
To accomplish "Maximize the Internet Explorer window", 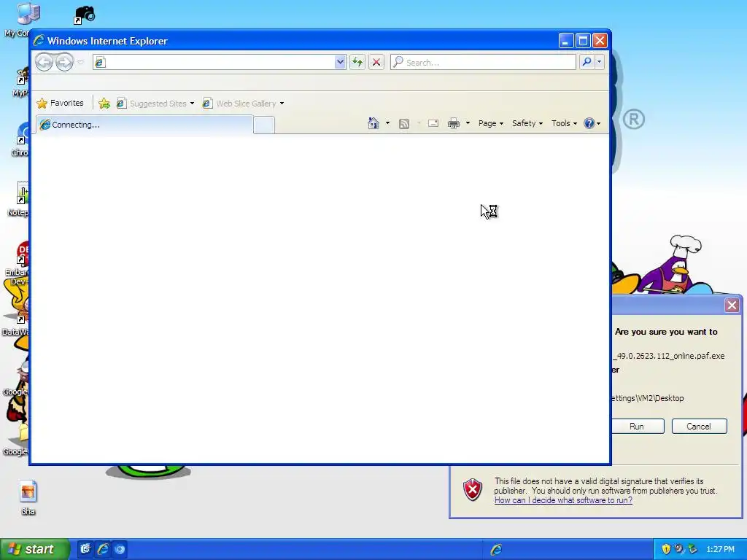I will 583,41.
